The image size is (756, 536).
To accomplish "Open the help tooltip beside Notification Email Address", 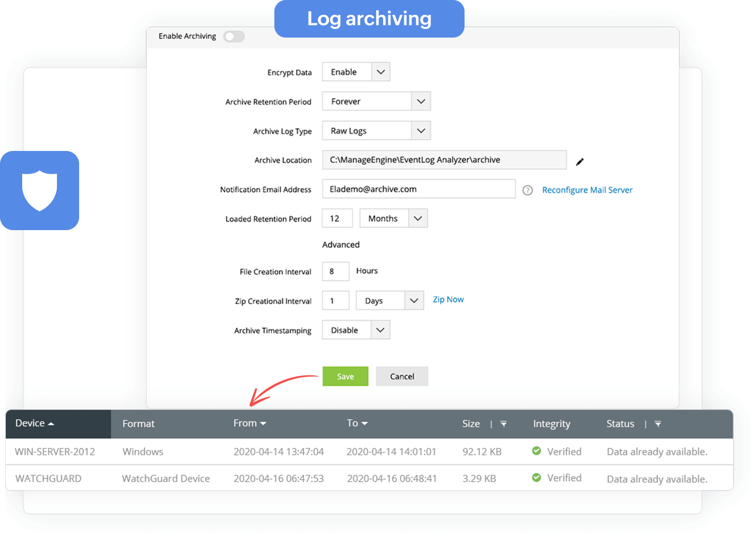I will pyautogui.click(x=527, y=190).
